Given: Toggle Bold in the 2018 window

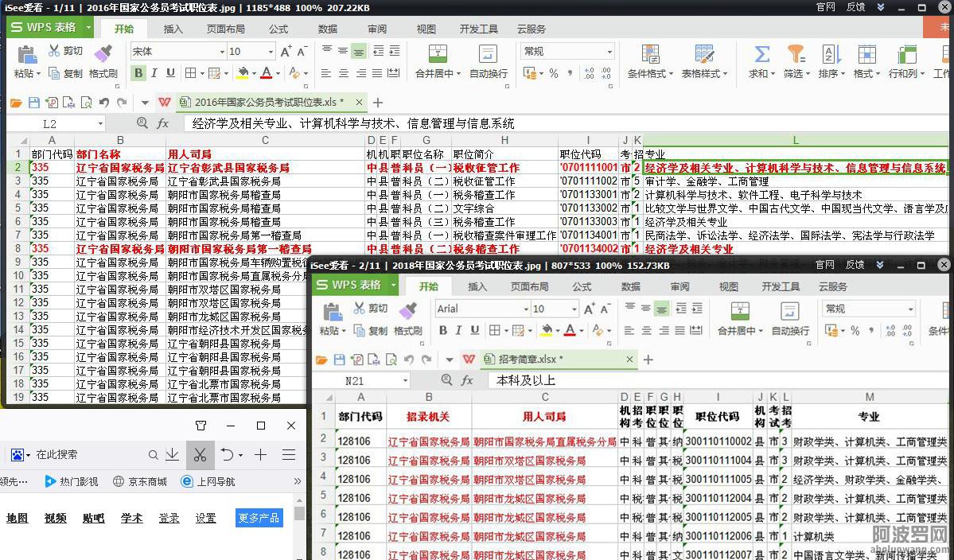Looking at the screenshot, I should coord(443,331).
